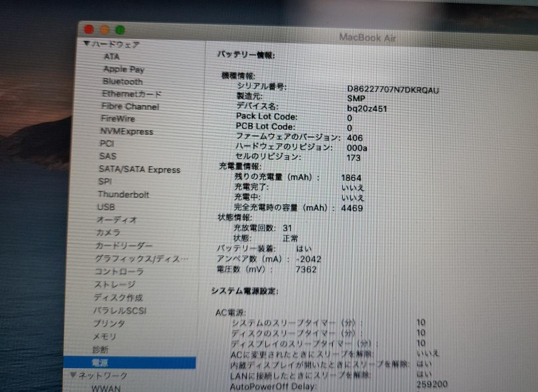The image size is (538, 392).
Task: Click hardware revision value 000a
Action: pos(357,148)
